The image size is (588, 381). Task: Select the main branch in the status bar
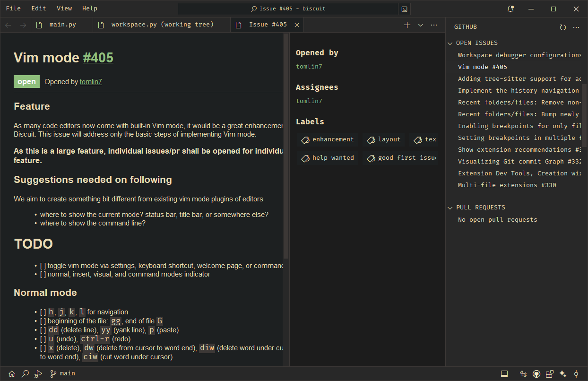pyautogui.click(x=62, y=373)
